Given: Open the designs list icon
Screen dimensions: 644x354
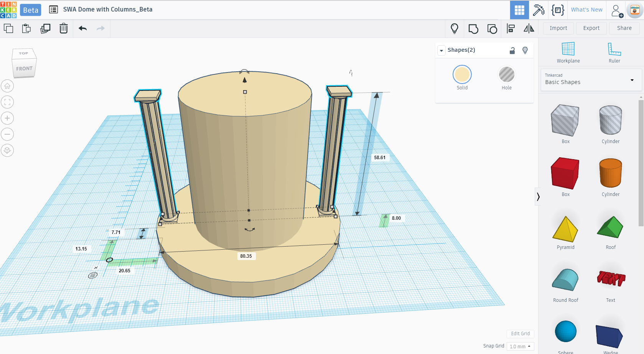Looking at the screenshot, I should [54, 10].
